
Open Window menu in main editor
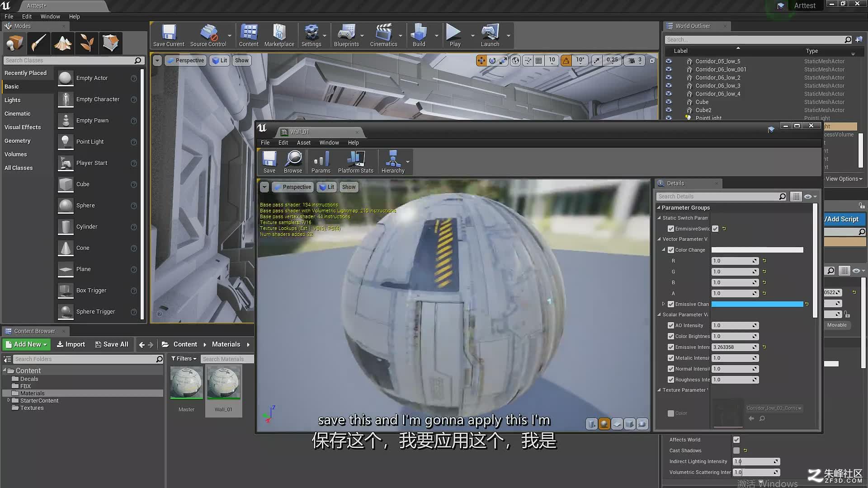[x=50, y=16]
